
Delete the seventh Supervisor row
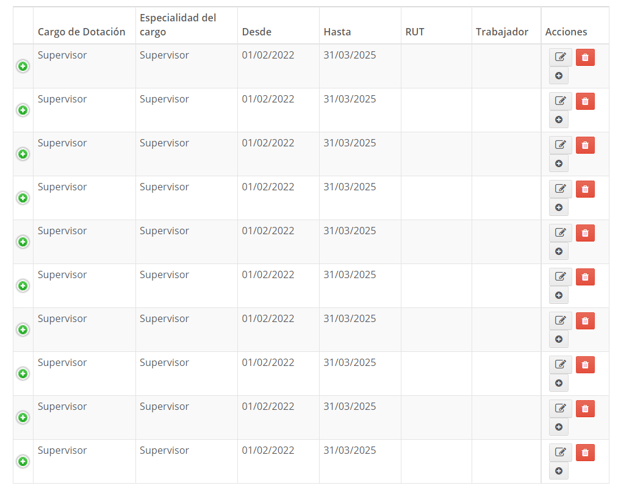[x=585, y=321]
